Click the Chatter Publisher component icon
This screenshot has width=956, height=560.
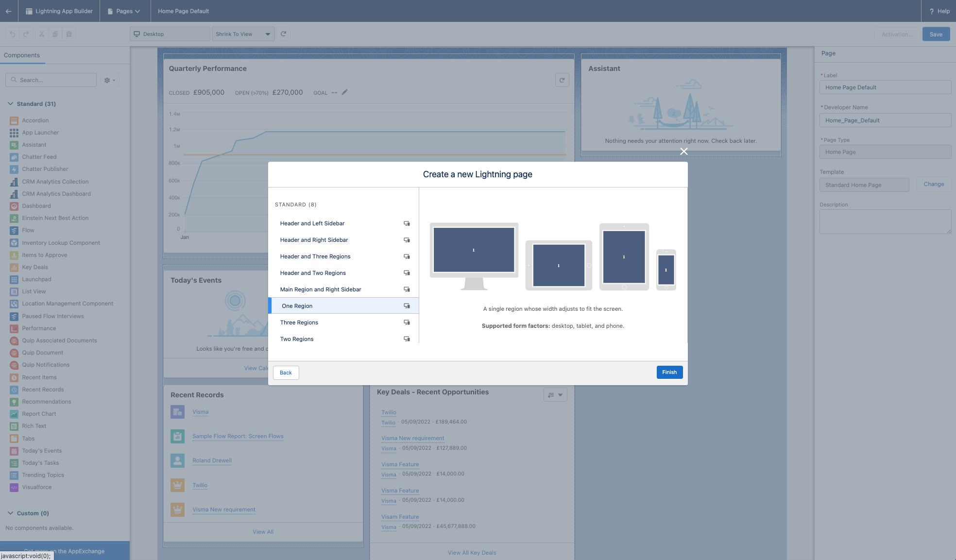[14, 169]
